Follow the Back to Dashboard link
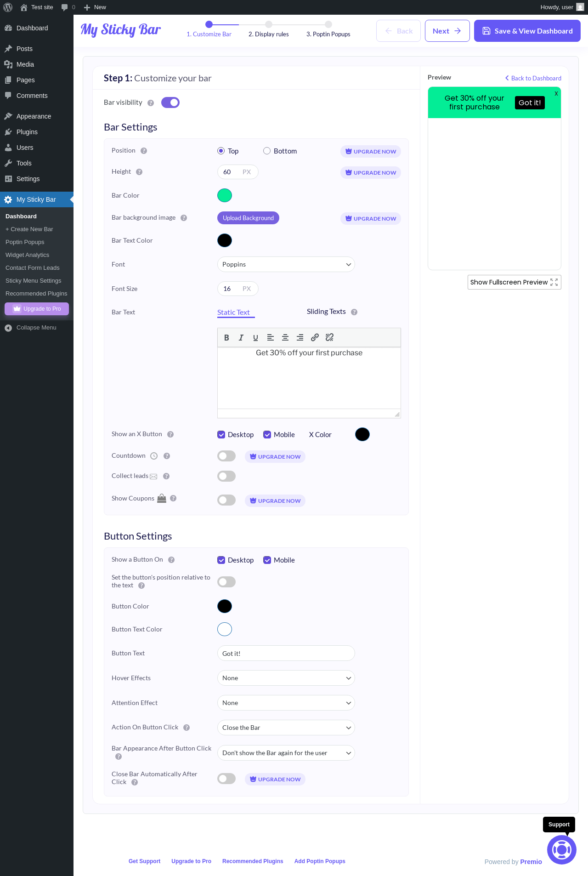 533,78
